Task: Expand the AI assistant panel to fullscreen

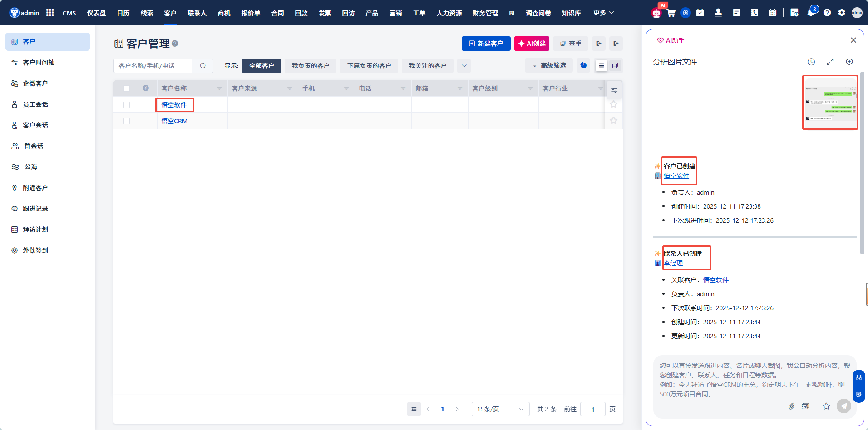Action: tap(830, 62)
